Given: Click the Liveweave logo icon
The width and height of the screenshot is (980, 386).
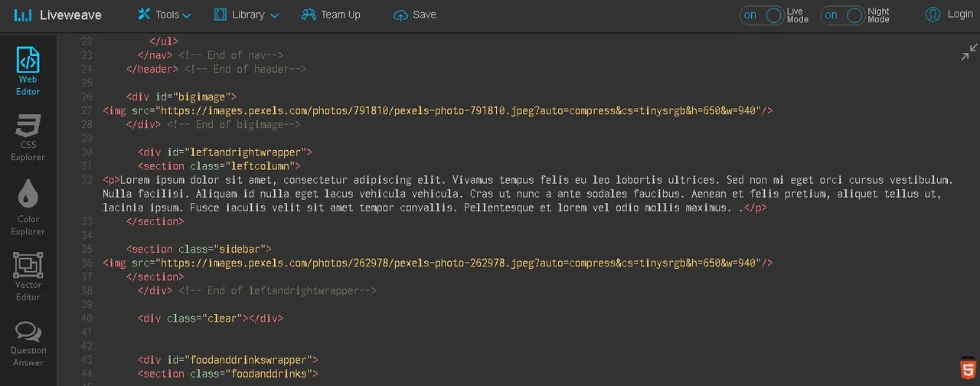Looking at the screenshot, I should 23,15.
